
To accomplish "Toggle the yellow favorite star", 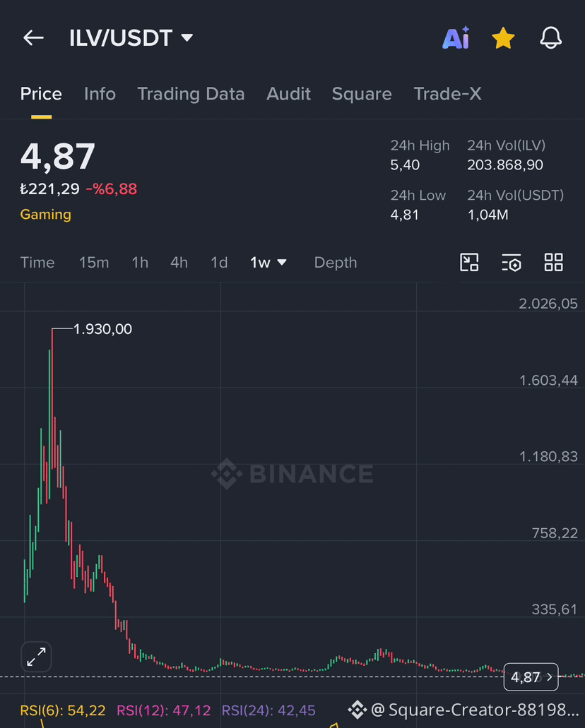I will (503, 38).
